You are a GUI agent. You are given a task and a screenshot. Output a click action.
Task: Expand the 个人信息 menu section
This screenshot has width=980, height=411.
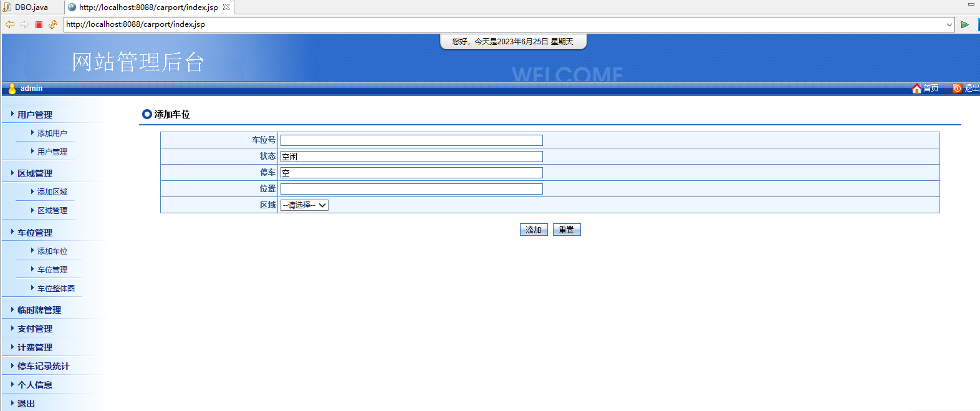(35, 385)
